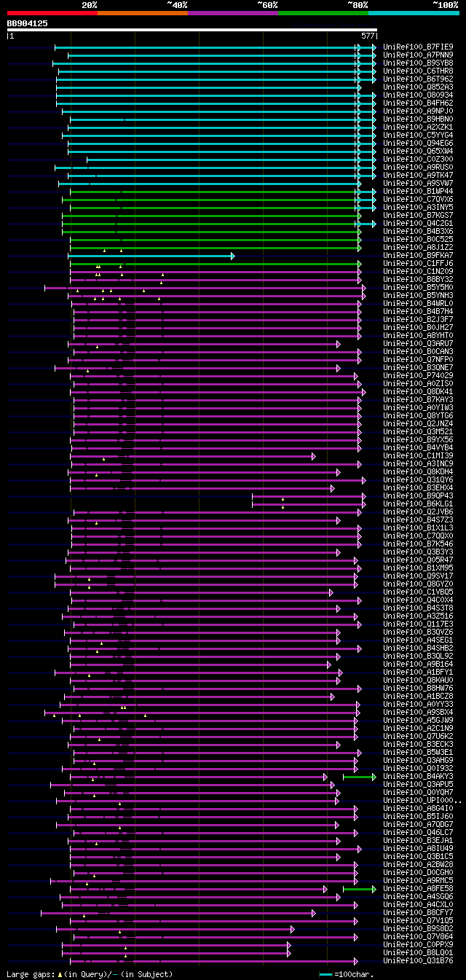466x980 pixels.
Task: Open hit UniRef100_C6THR8
Action: tap(418, 71)
